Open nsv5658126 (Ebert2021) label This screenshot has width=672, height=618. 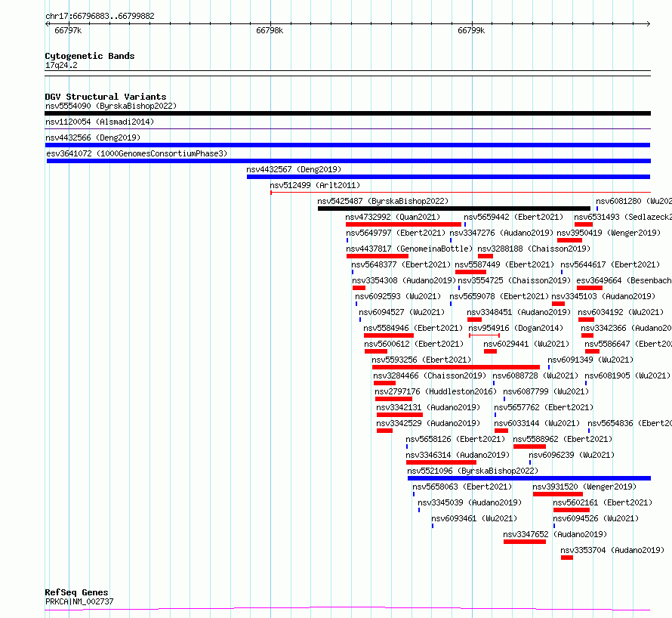click(455, 439)
